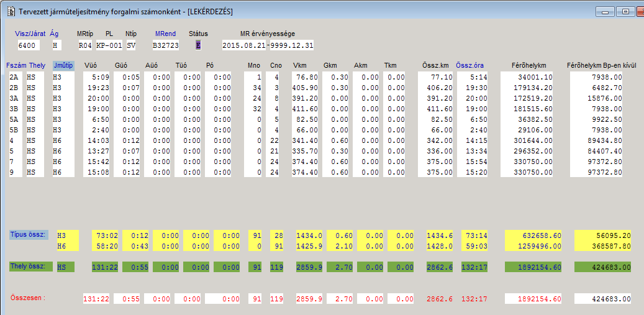Click Thely össz Férőhelykm 1892154.60 in green row
The width and height of the screenshot is (644, 315).
point(533,267)
